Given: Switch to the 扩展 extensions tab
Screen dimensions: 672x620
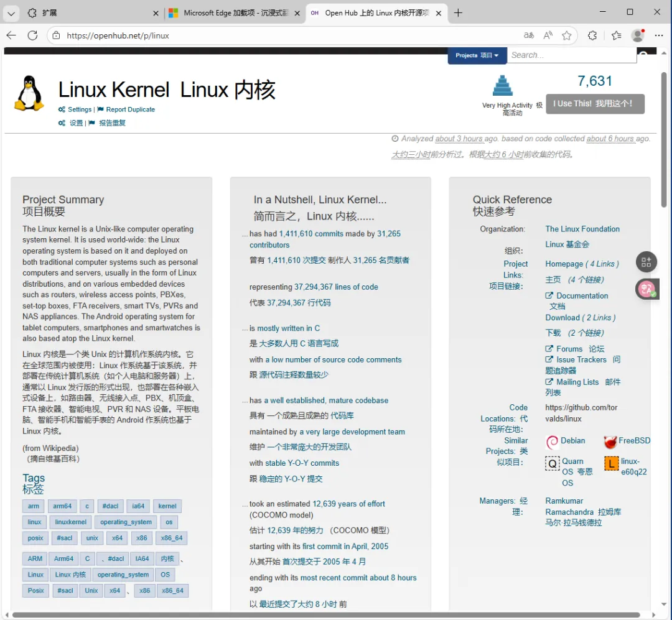Looking at the screenshot, I should (x=92, y=13).
